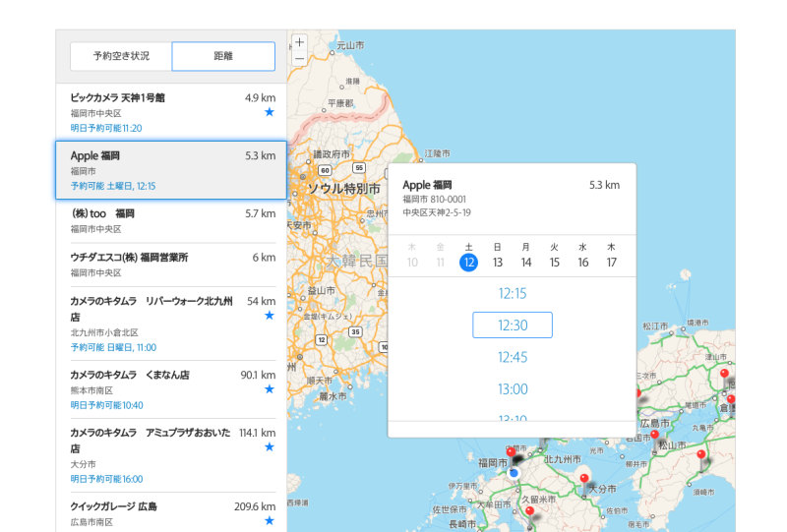Open クイックガレージ 広島 entry

171,512
